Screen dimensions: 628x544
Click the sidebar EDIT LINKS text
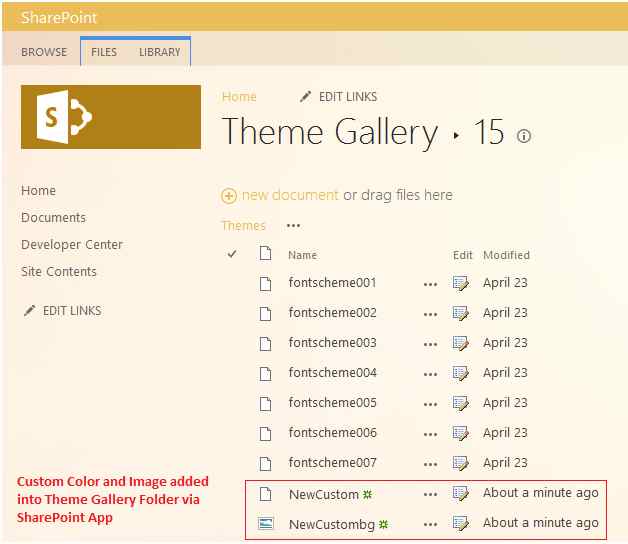(x=72, y=311)
